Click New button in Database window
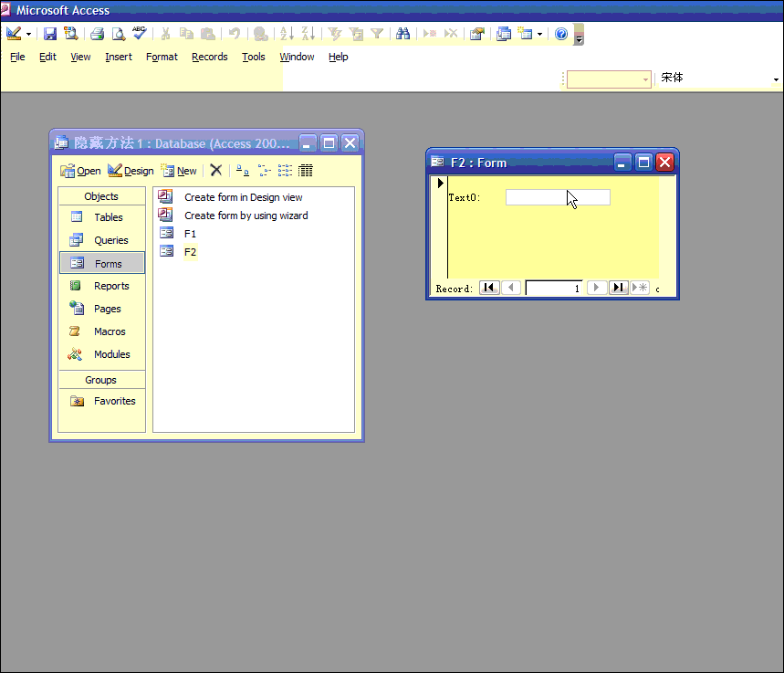784x673 pixels. (179, 171)
